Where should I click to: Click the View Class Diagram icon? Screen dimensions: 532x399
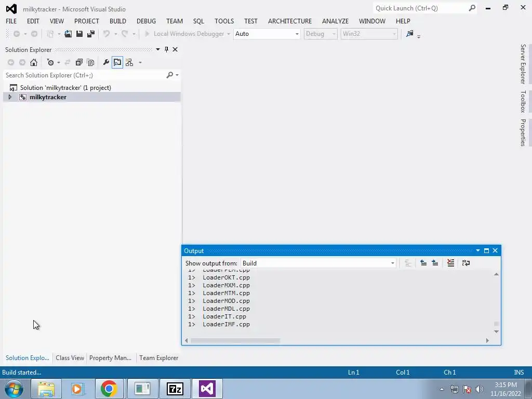click(x=129, y=62)
